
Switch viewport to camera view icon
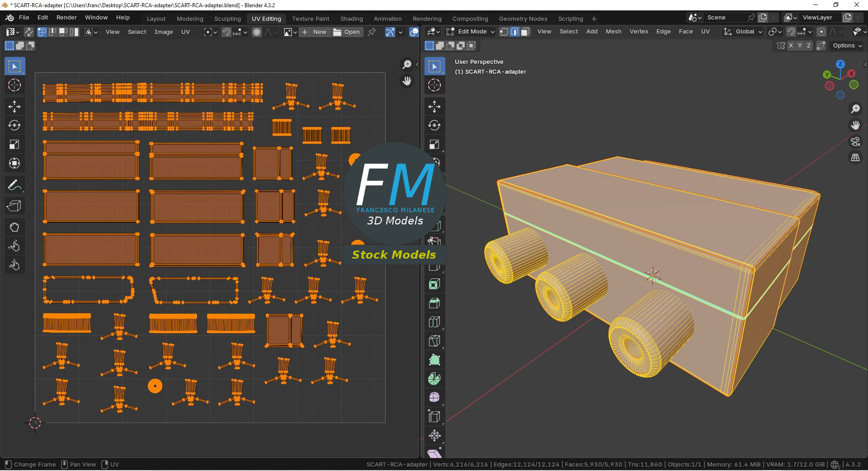(855, 141)
